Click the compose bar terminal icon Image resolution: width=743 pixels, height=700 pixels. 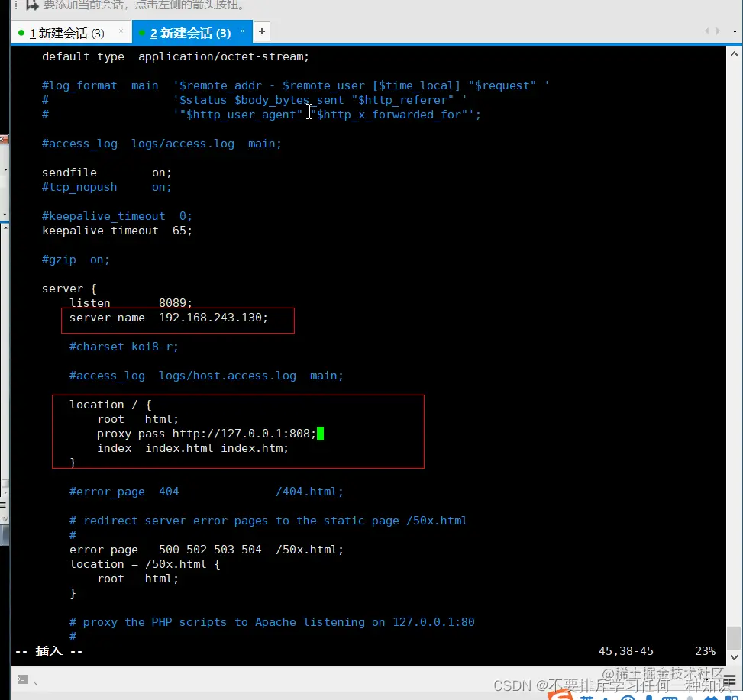click(23, 679)
